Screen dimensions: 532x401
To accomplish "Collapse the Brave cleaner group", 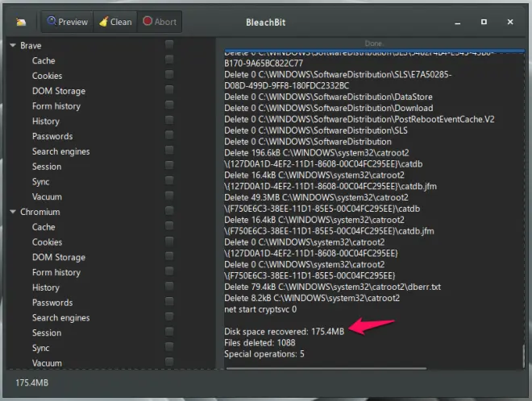I will [13, 45].
